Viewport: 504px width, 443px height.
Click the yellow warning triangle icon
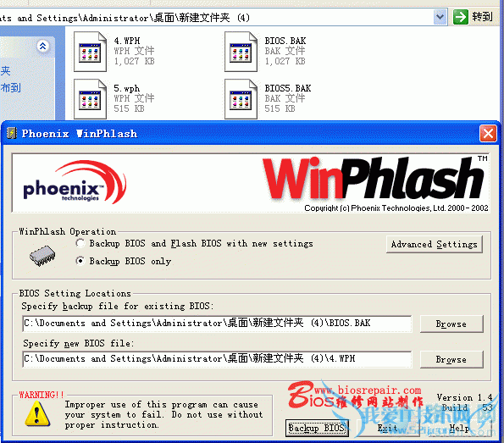[x=37, y=413]
